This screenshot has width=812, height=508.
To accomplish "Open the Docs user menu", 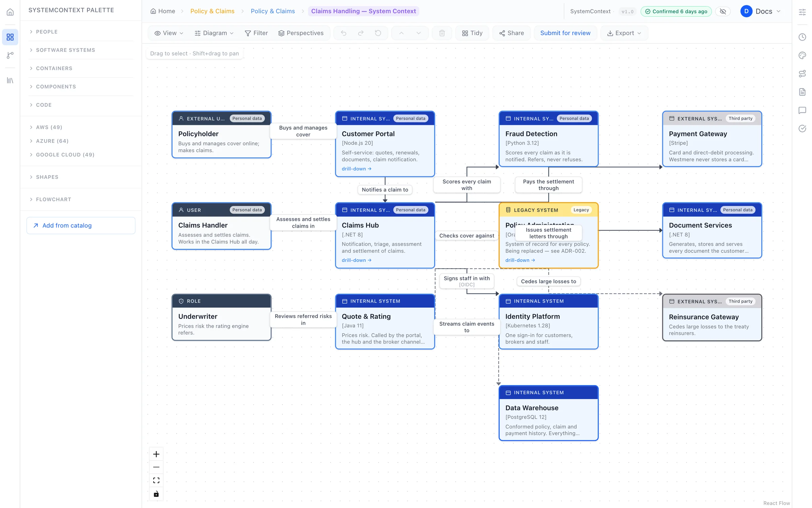I will tap(761, 12).
